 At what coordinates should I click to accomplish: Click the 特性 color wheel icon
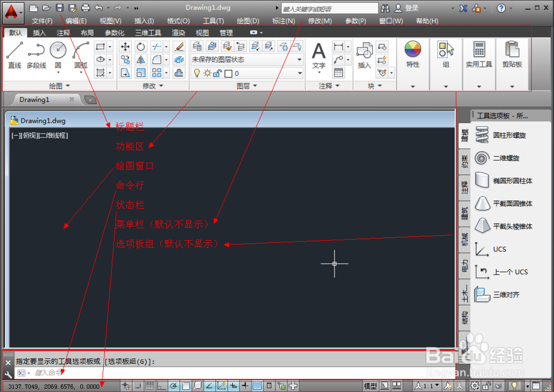point(413,49)
